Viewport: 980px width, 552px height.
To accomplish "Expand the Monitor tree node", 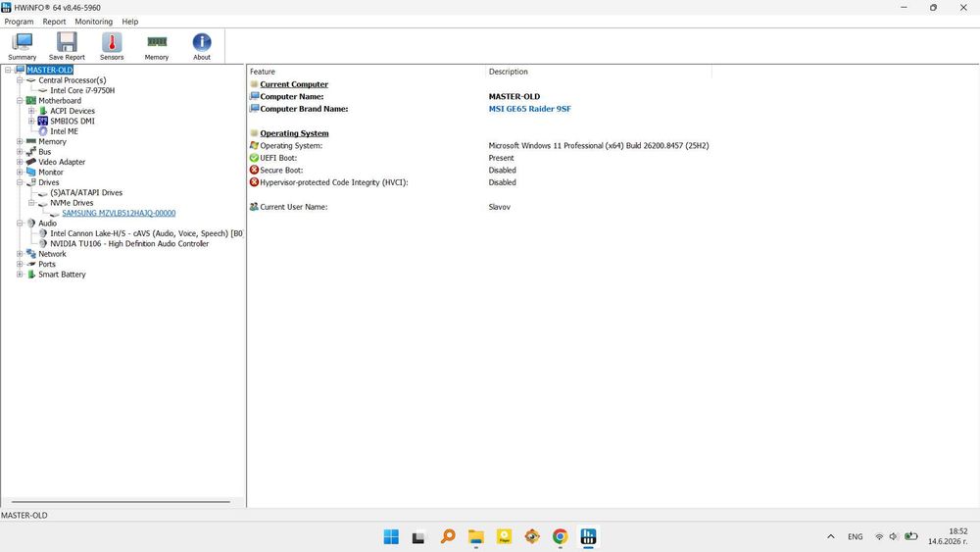I will click(20, 172).
